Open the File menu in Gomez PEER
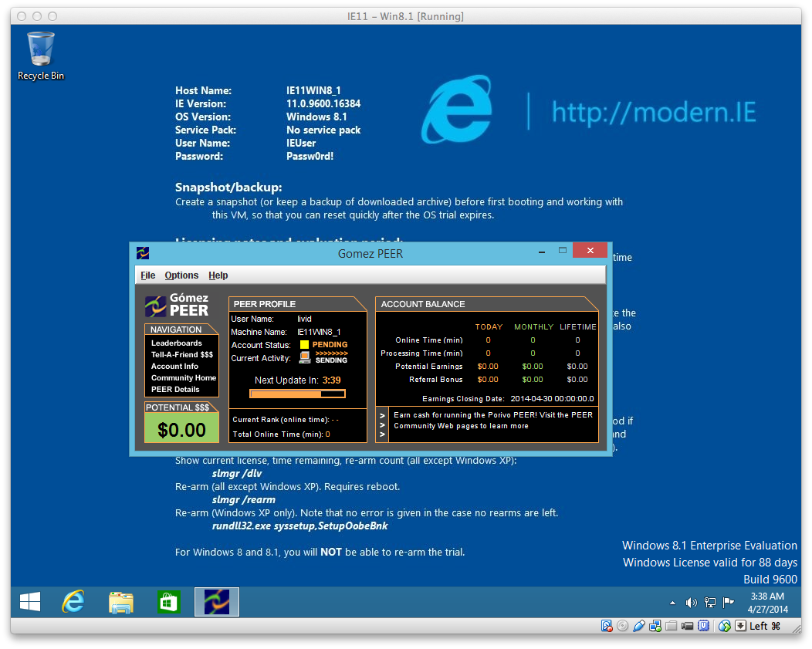This screenshot has width=812, height=649. pyautogui.click(x=147, y=275)
